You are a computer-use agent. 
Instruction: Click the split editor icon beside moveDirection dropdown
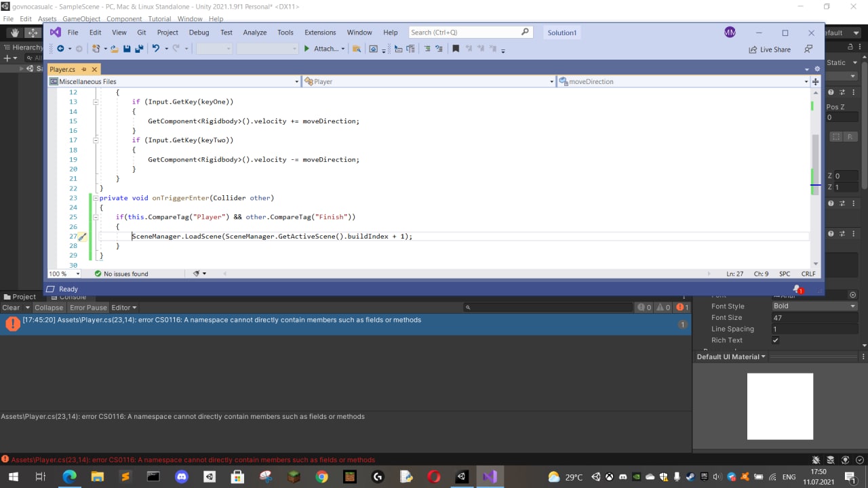coord(815,81)
